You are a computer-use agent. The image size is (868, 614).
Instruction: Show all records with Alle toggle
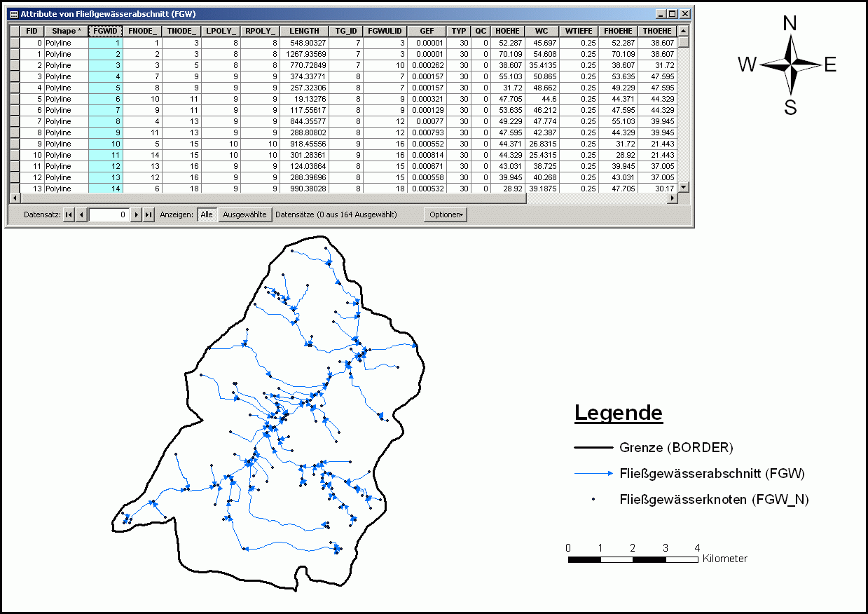pos(207,215)
